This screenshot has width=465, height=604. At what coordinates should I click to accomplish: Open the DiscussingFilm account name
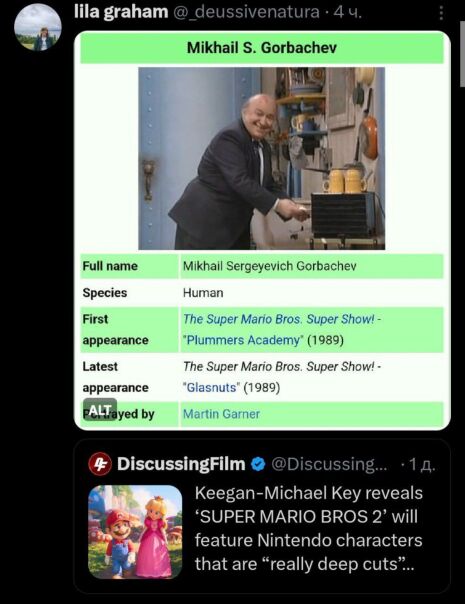(181, 464)
